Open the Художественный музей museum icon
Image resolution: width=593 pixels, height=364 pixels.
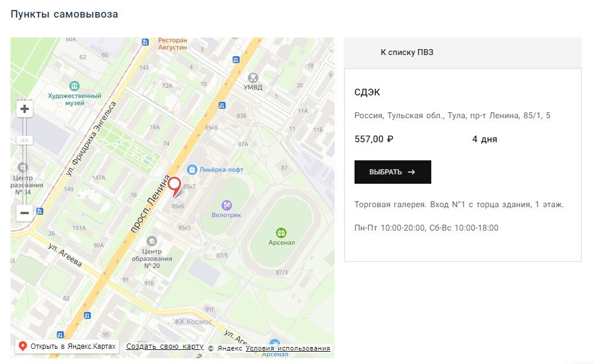click(74, 85)
